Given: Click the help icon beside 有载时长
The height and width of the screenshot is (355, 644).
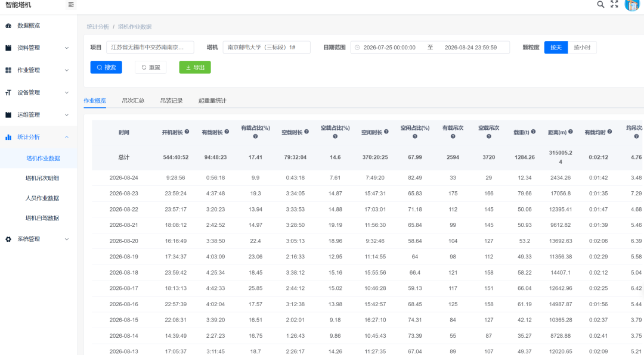Looking at the screenshot, I should pyautogui.click(x=227, y=132).
